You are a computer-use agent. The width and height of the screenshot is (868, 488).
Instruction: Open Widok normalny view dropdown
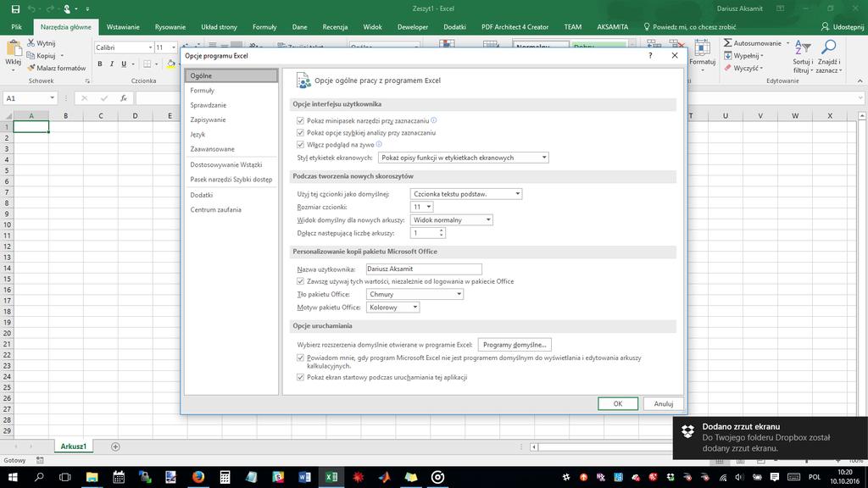[451, 219]
